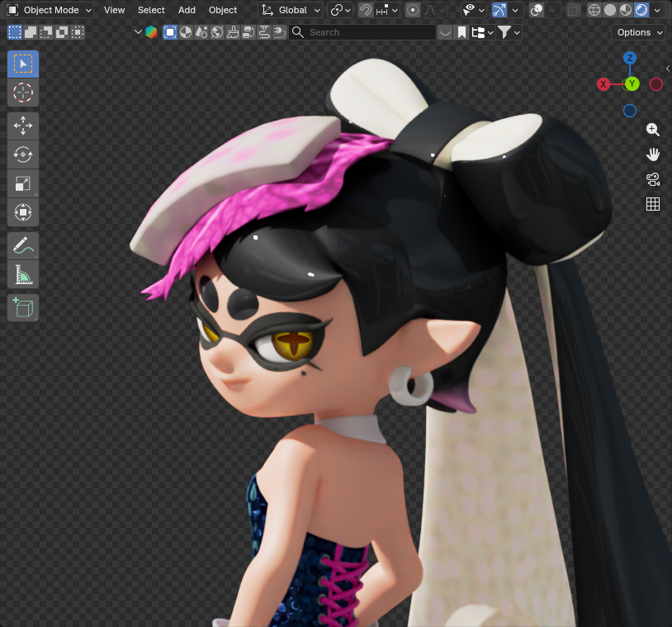Open the Add menu
The width and height of the screenshot is (672, 627).
pyautogui.click(x=187, y=10)
